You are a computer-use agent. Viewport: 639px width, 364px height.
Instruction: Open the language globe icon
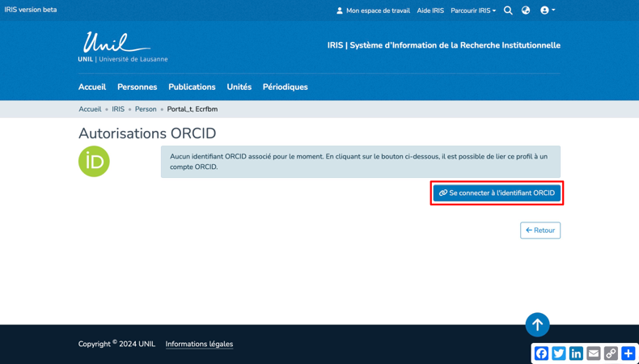point(526,11)
